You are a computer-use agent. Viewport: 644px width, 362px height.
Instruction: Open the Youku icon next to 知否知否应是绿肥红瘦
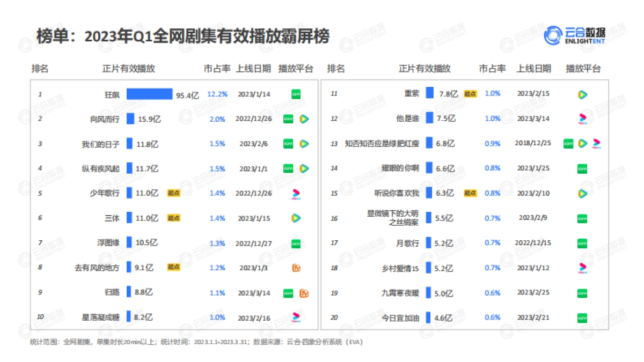596,144
